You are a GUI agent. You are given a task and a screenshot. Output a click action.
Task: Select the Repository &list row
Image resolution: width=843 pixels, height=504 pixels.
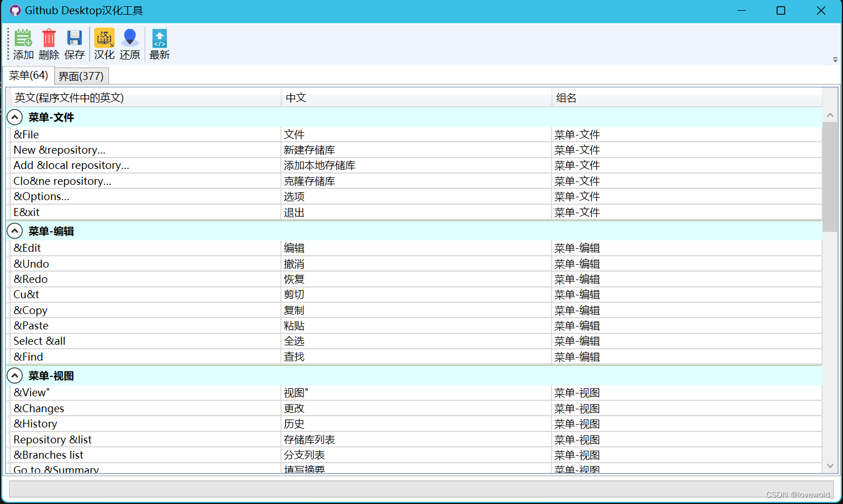click(x=416, y=439)
